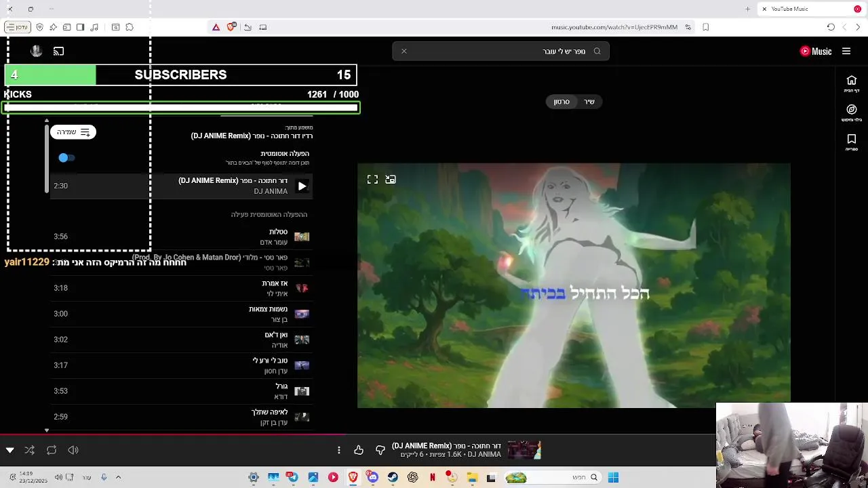868x488 pixels.
Task: Dislike the current song with thumbs down
Action: click(380, 450)
